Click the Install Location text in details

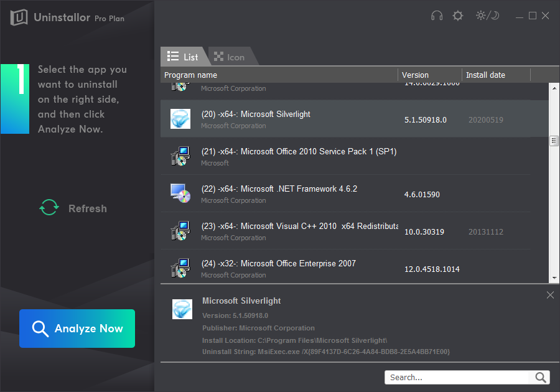coord(295,340)
